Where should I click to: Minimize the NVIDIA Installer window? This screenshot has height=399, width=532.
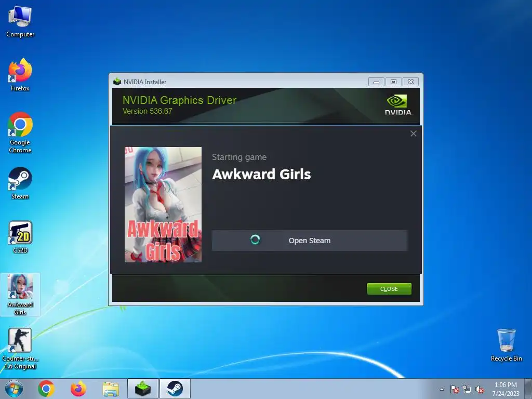pyautogui.click(x=376, y=82)
